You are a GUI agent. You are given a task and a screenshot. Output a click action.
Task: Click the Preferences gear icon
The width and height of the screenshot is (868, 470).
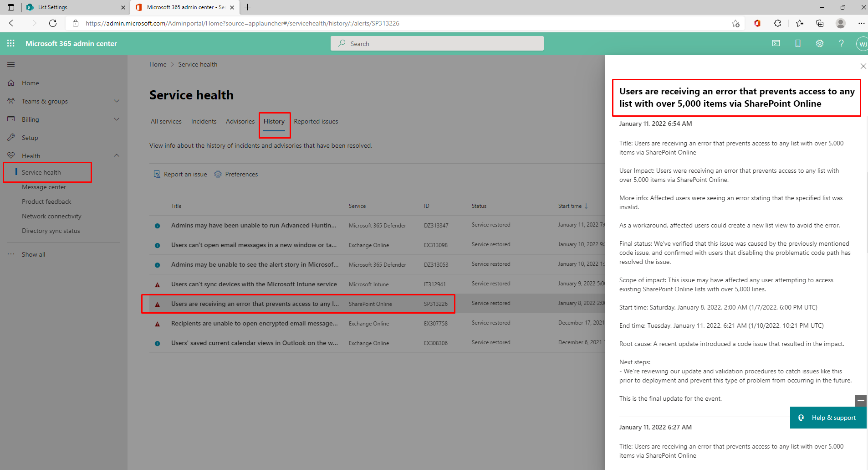[x=218, y=174]
